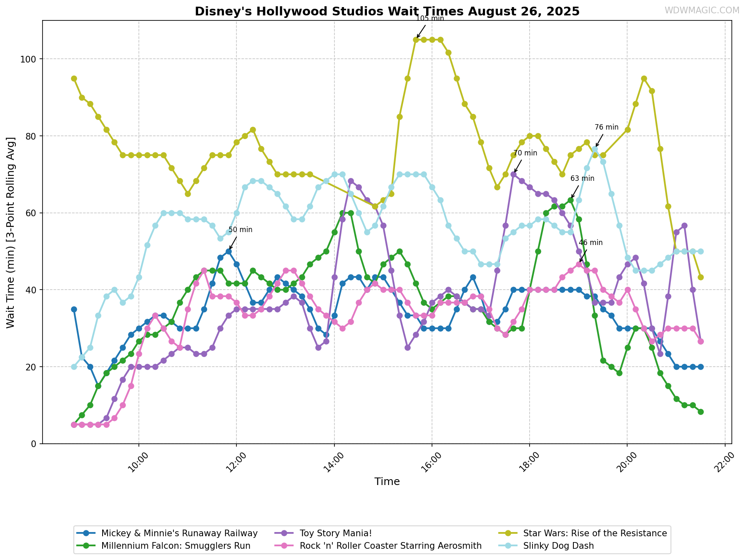This screenshot has width=746, height=560.
Task: Click the 0 y-axis tick label
Action: click(34, 444)
